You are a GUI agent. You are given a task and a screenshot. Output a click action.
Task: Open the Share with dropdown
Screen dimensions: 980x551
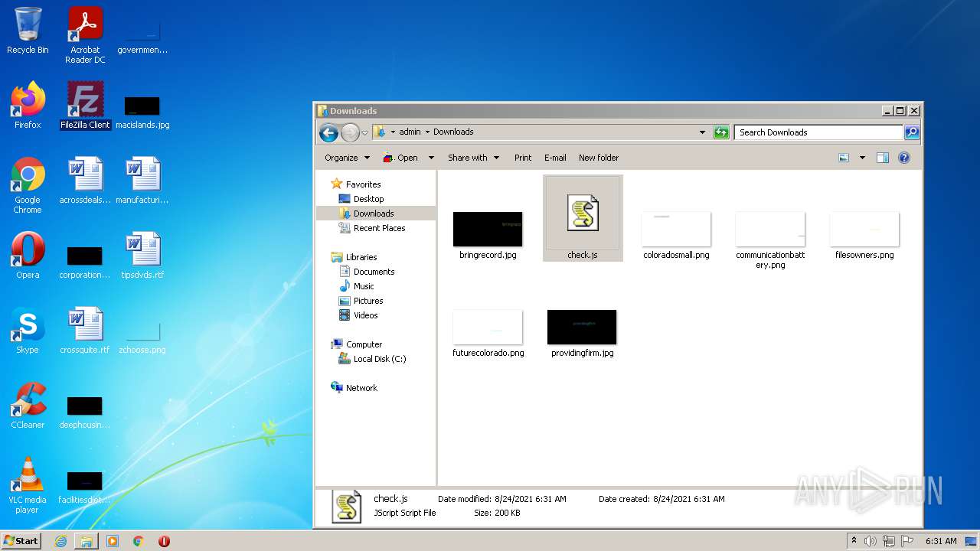(x=473, y=158)
